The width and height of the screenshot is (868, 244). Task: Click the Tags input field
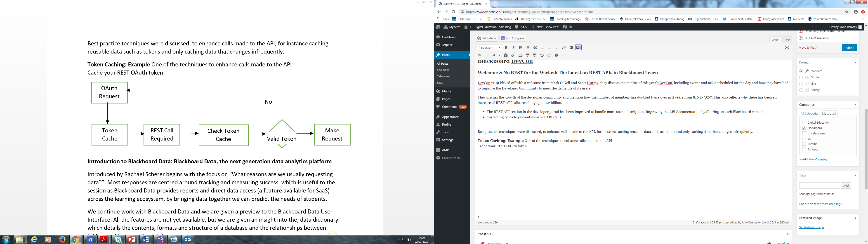(819, 186)
